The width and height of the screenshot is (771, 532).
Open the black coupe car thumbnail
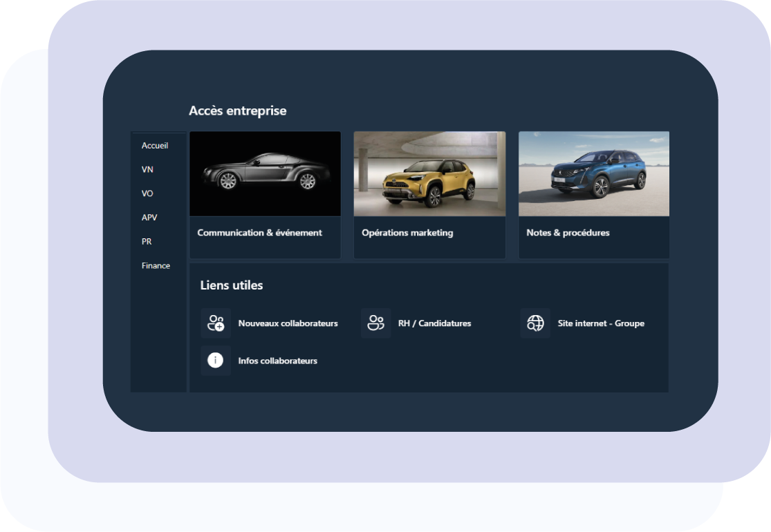tap(265, 174)
